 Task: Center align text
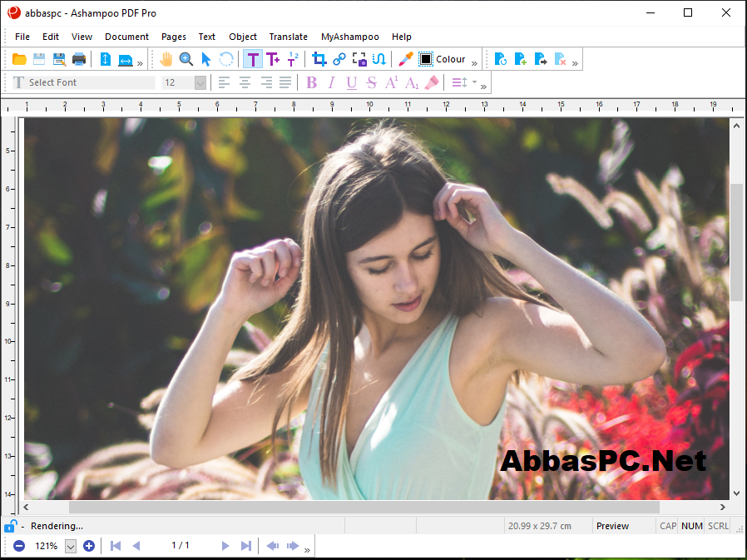coord(245,82)
